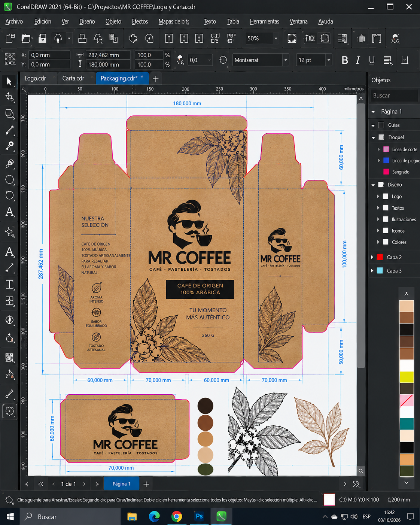Expand the Capa 3 layer
Screen dimensions: 420x525
point(372,271)
